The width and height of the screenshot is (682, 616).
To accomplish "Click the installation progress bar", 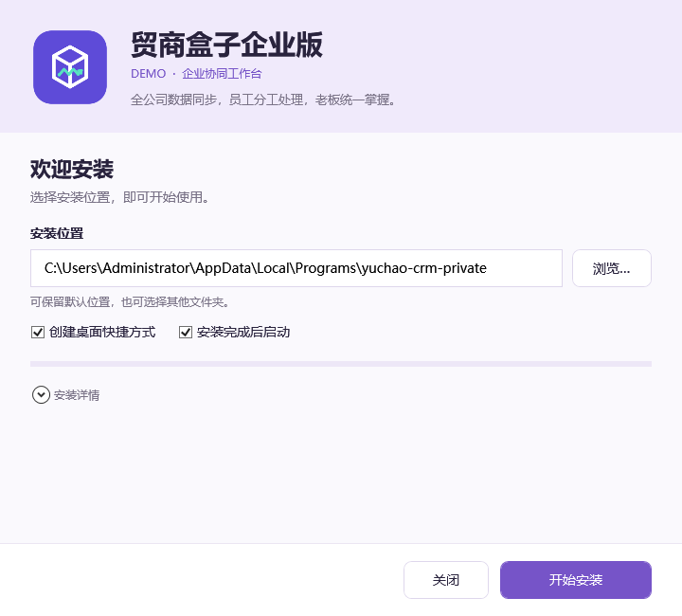I will (x=341, y=364).
